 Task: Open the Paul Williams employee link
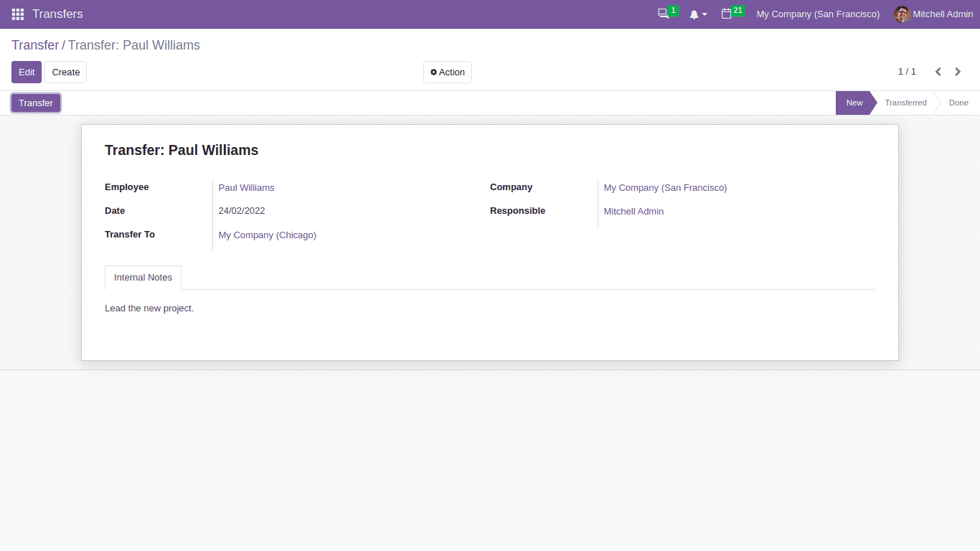(x=246, y=187)
